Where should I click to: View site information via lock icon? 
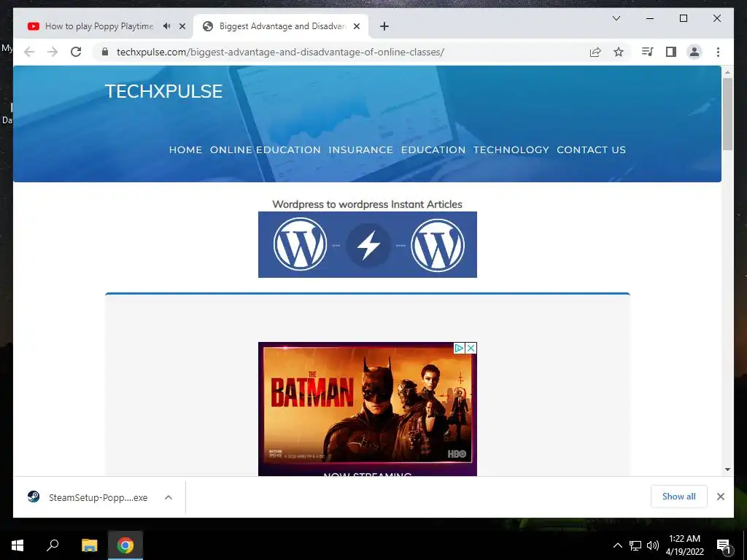105,52
